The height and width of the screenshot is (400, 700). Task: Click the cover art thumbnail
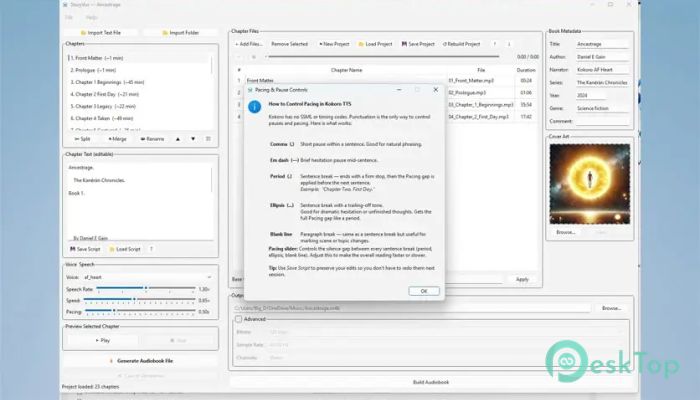click(x=589, y=184)
